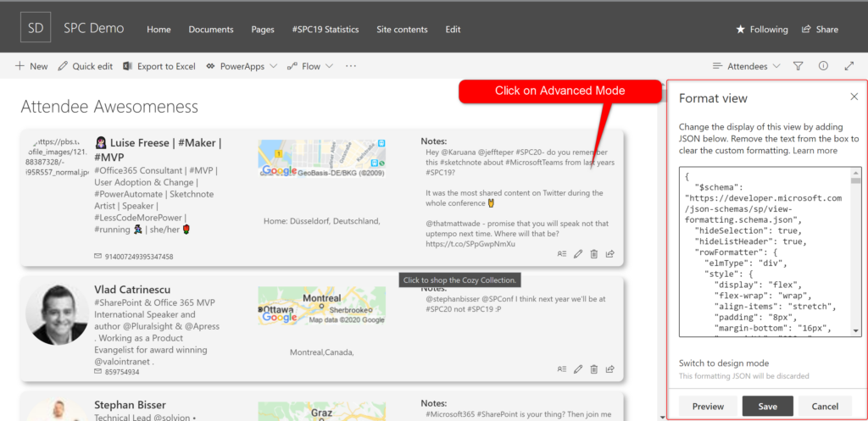The image size is (868, 421).
Task: Open the information details pane icon
Action: tap(823, 66)
